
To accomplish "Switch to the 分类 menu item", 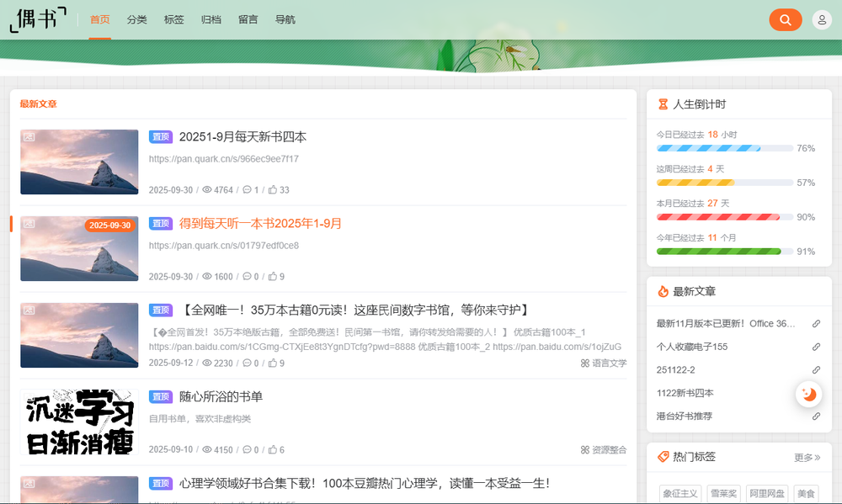I will click(x=136, y=19).
